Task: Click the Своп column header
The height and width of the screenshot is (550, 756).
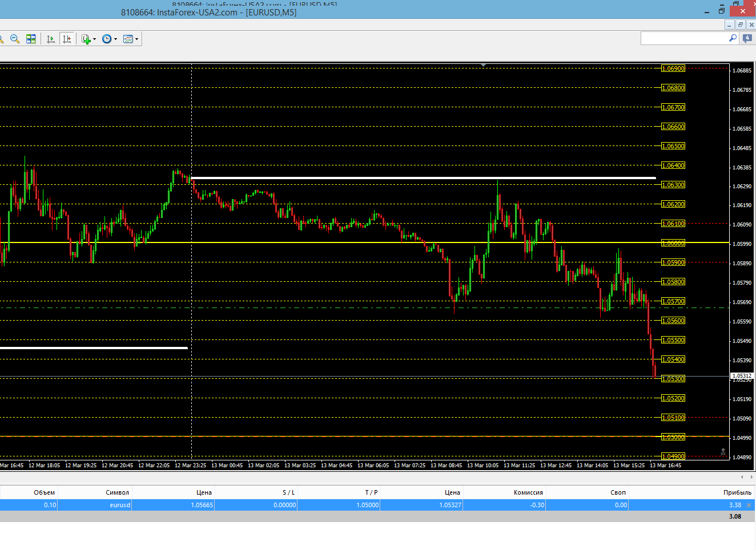Action: pos(618,492)
